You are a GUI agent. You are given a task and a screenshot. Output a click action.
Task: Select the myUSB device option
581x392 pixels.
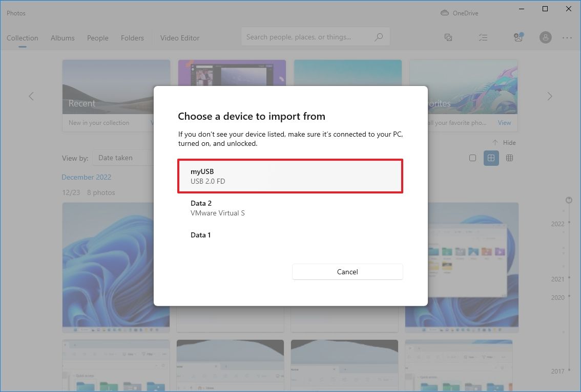click(x=290, y=176)
